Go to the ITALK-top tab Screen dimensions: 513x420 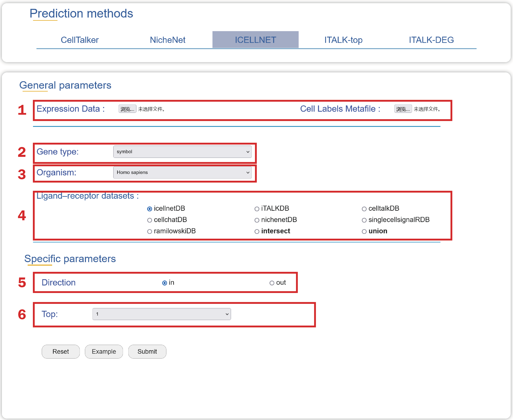coord(343,40)
